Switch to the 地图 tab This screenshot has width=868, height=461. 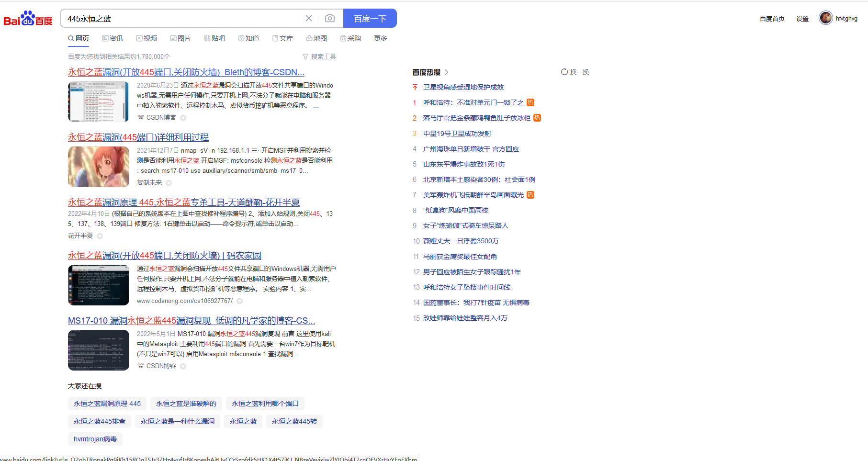click(x=316, y=38)
